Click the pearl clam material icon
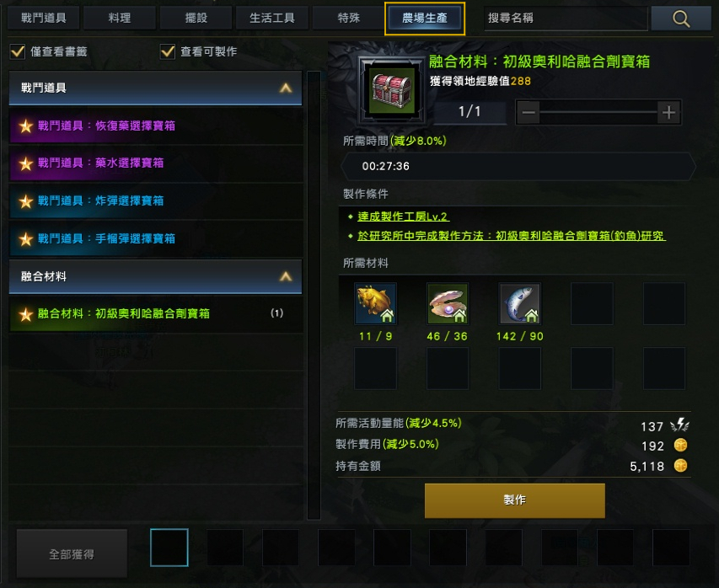This screenshot has width=719, height=588. 448,303
